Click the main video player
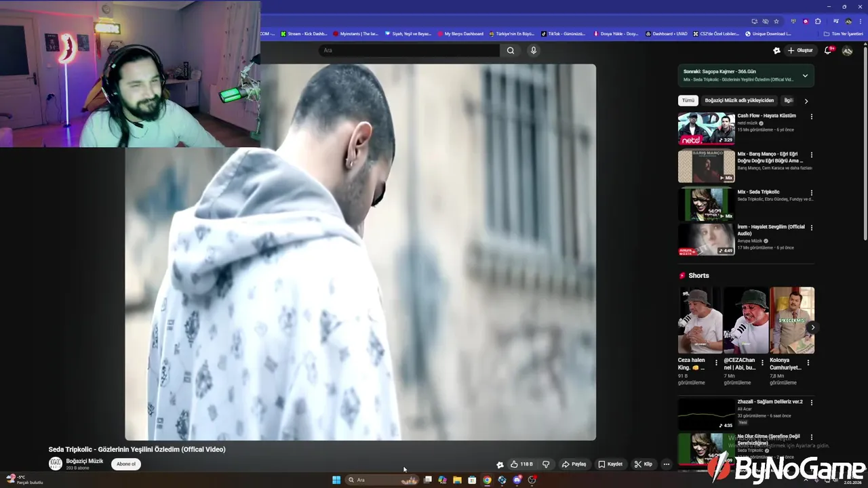 tap(360, 252)
